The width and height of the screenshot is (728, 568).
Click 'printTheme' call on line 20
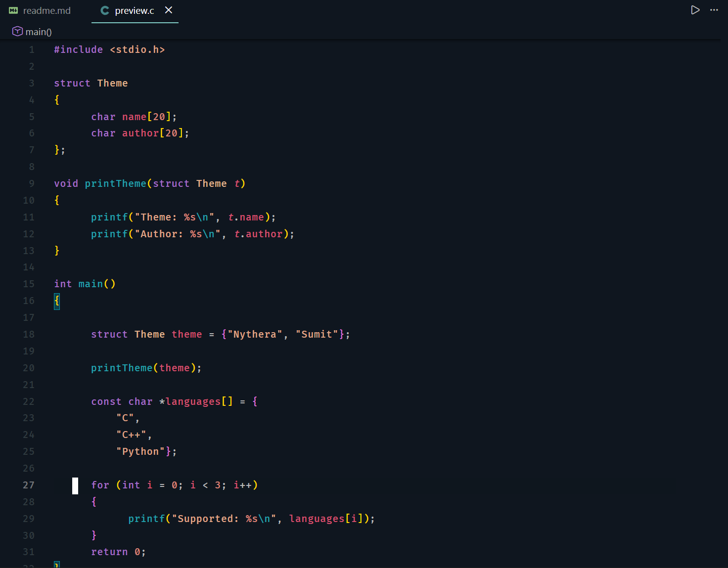(x=122, y=368)
